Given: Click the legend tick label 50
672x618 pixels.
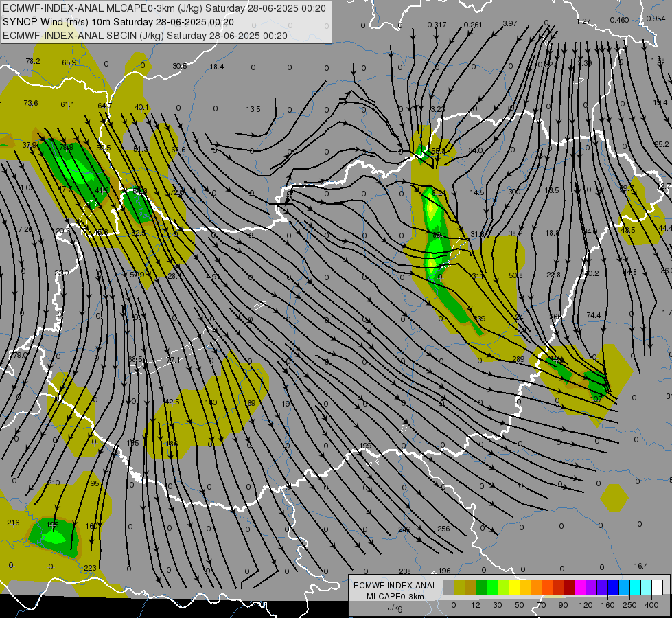Looking at the screenshot, I should pos(520,605).
